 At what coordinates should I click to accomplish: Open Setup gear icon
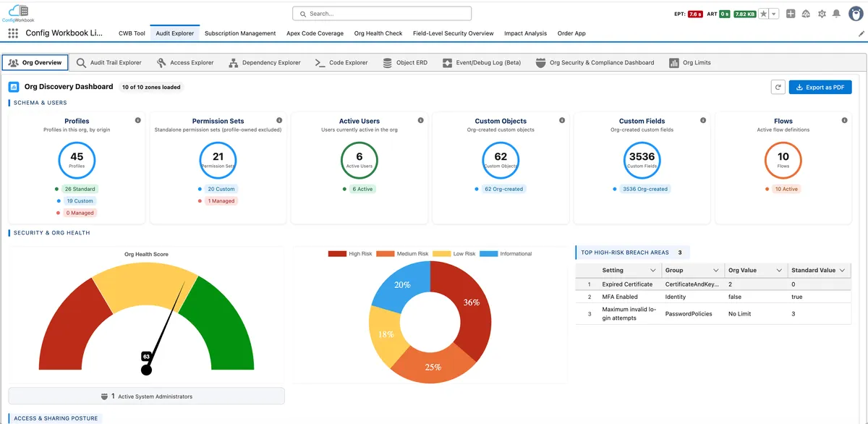(822, 14)
